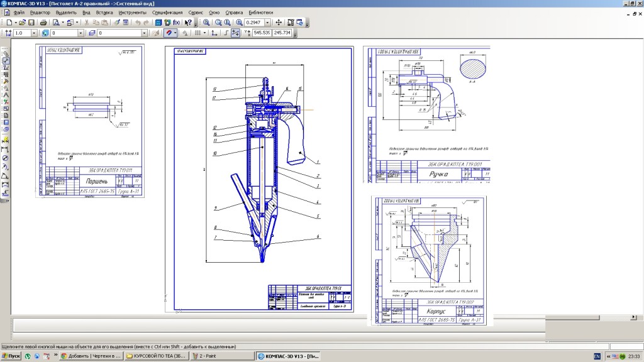The height and width of the screenshot is (362, 644).
Task: Select the grid Parametrization icon in left panel
Action: (x=6, y=74)
